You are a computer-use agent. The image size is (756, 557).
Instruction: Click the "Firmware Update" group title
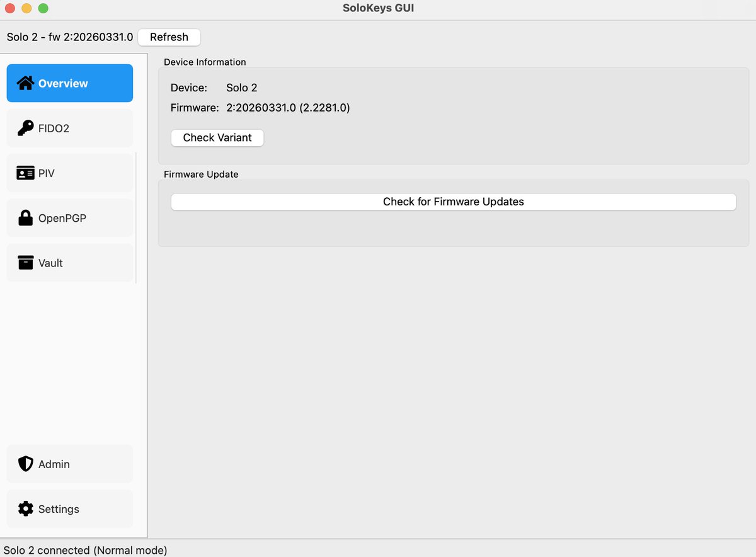tap(201, 174)
